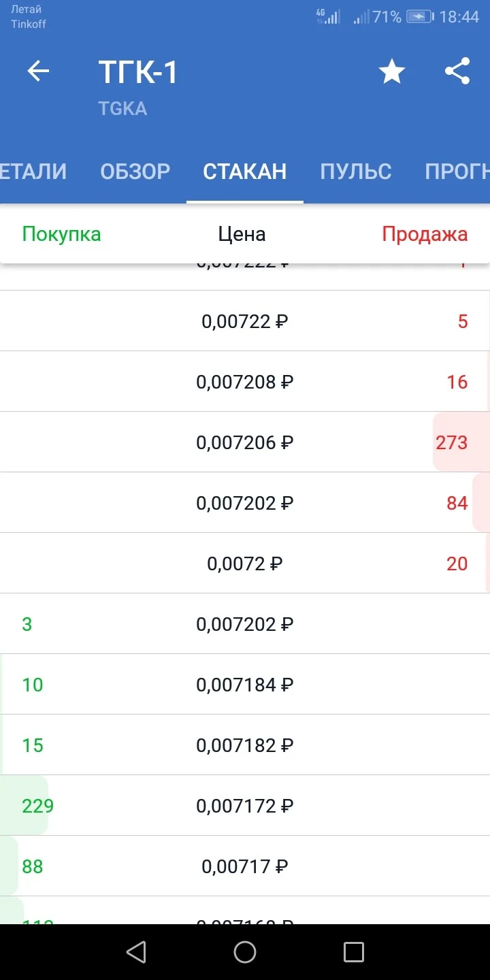The height and width of the screenshot is (980, 490).
Task: Tap Android recent apps square button
Action: (x=354, y=951)
